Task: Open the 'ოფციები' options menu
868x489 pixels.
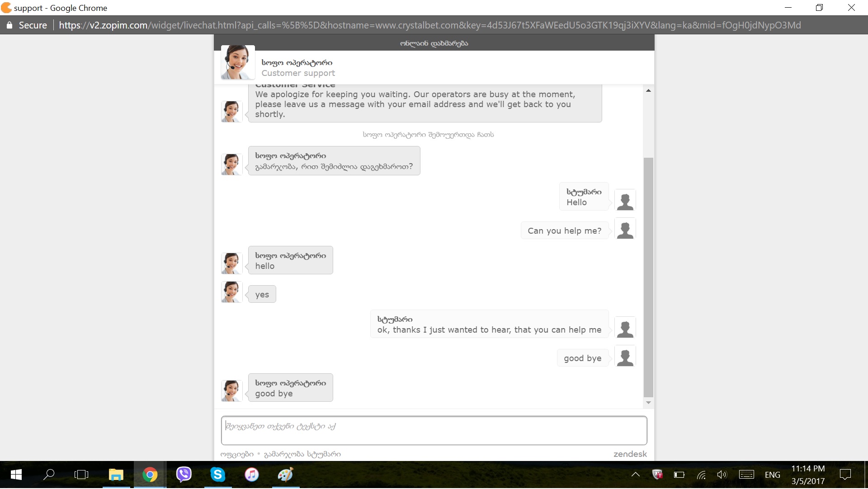Action: 236,454
